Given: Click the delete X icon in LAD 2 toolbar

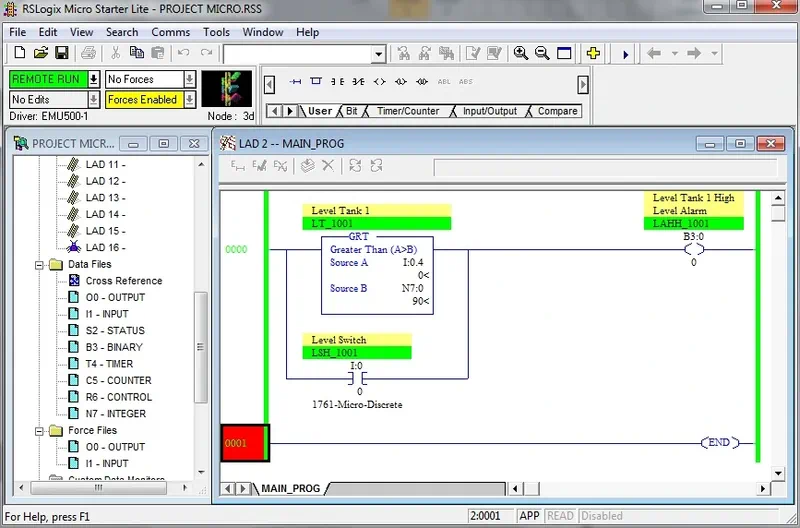Looking at the screenshot, I should [328, 166].
